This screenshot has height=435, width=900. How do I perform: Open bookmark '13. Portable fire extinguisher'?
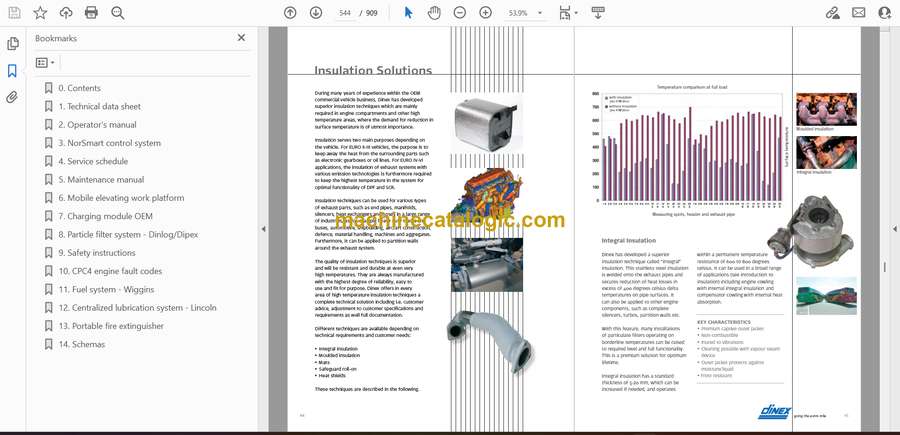(111, 326)
